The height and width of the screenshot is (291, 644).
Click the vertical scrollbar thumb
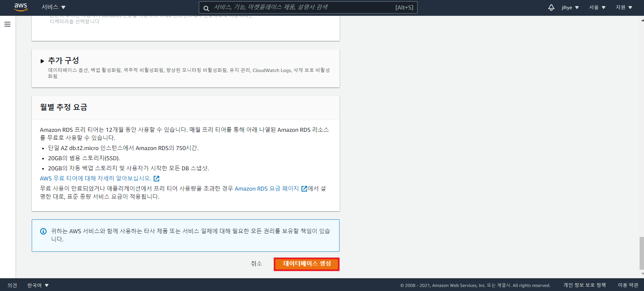[642, 253]
